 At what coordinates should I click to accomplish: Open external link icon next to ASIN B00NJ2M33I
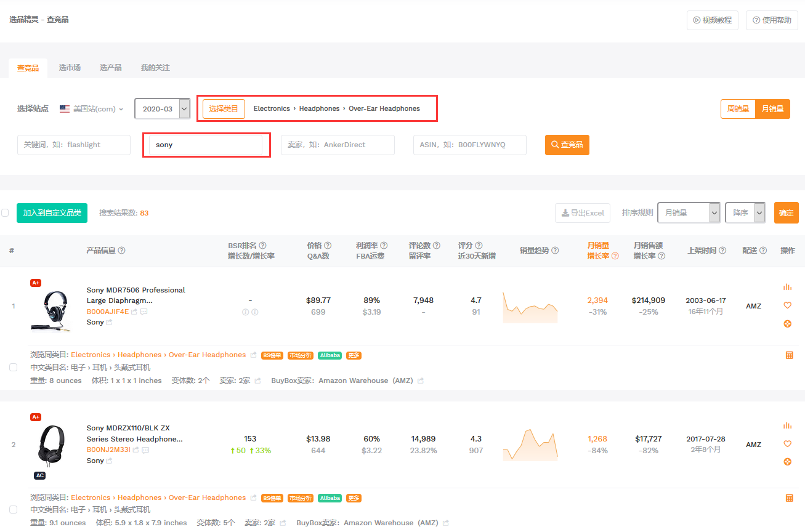tap(136, 450)
